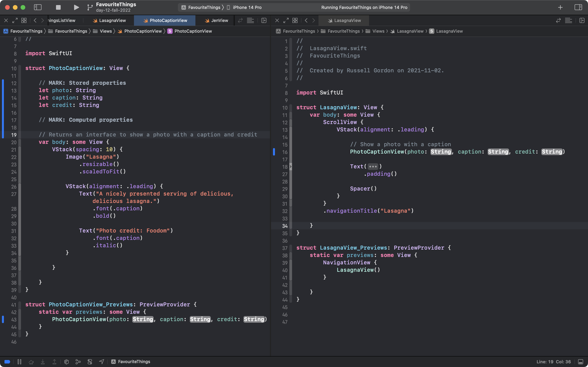Toggle the navigator sidebar panel

[x=38, y=7]
